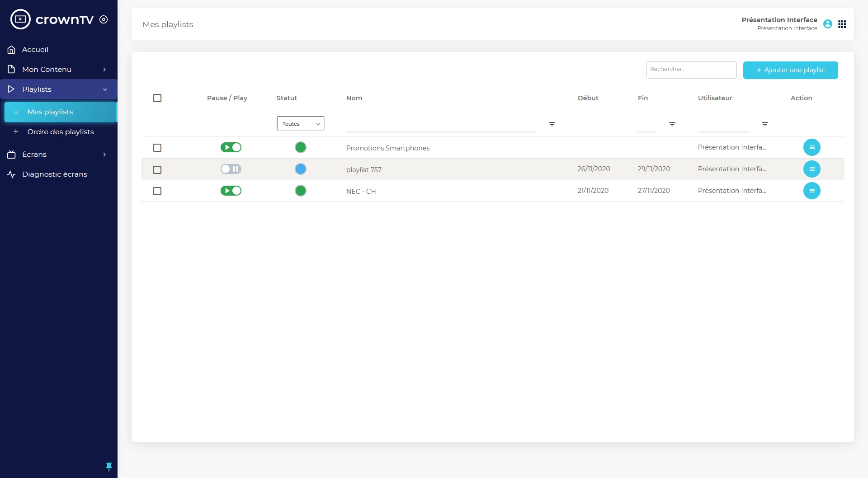Click the Rechercher search field

[x=691, y=70]
